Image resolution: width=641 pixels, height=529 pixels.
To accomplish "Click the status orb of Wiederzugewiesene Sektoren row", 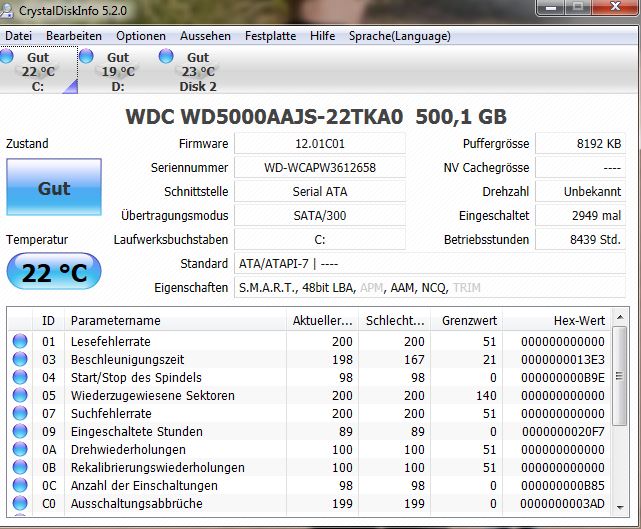I will coord(20,395).
